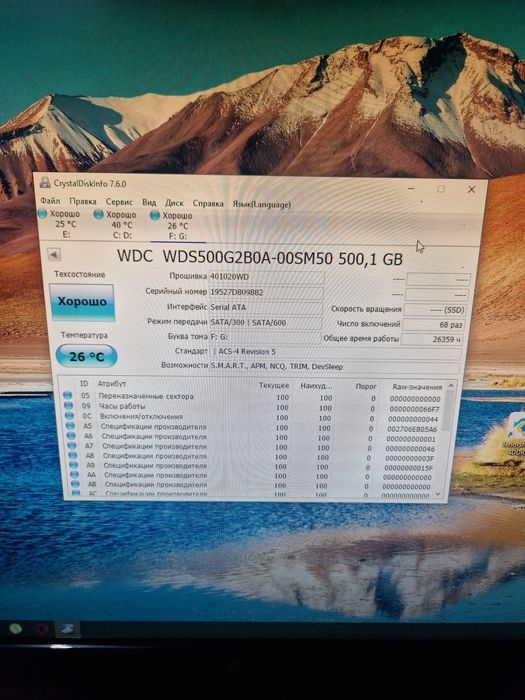Select disk C: D: at 40 °C
Screen dimensions: 525x700
(116, 225)
